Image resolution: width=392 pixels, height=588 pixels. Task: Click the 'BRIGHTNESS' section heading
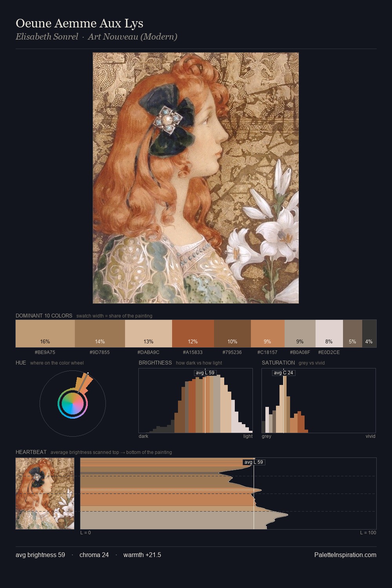point(155,363)
